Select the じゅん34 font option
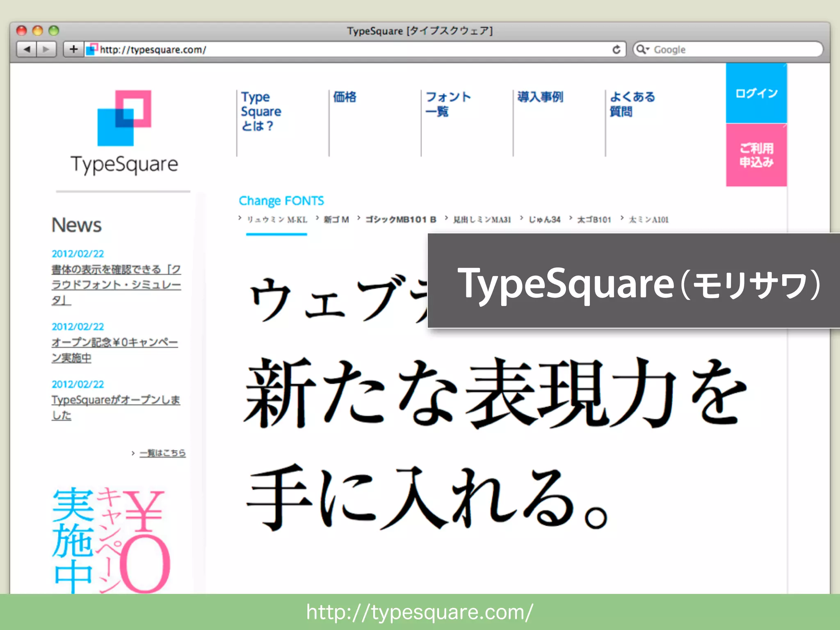 click(x=544, y=219)
